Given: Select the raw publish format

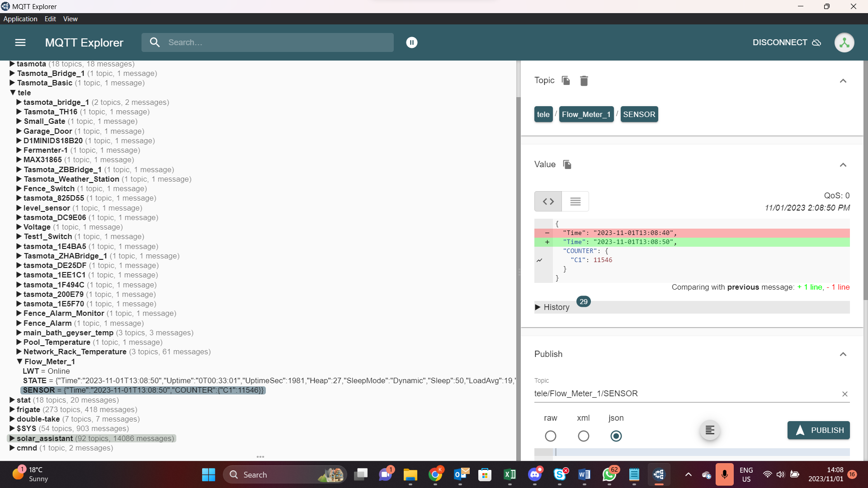Looking at the screenshot, I should click(x=550, y=436).
